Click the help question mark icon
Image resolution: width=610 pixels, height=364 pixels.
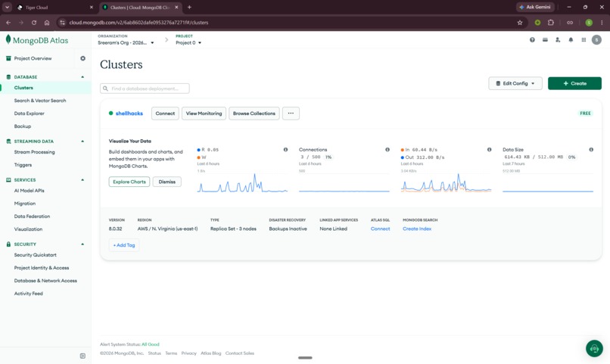click(532, 39)
